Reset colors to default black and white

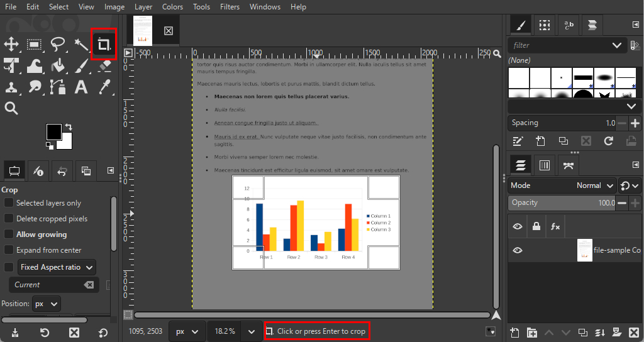pyautogui.click(x=50, y=145)
